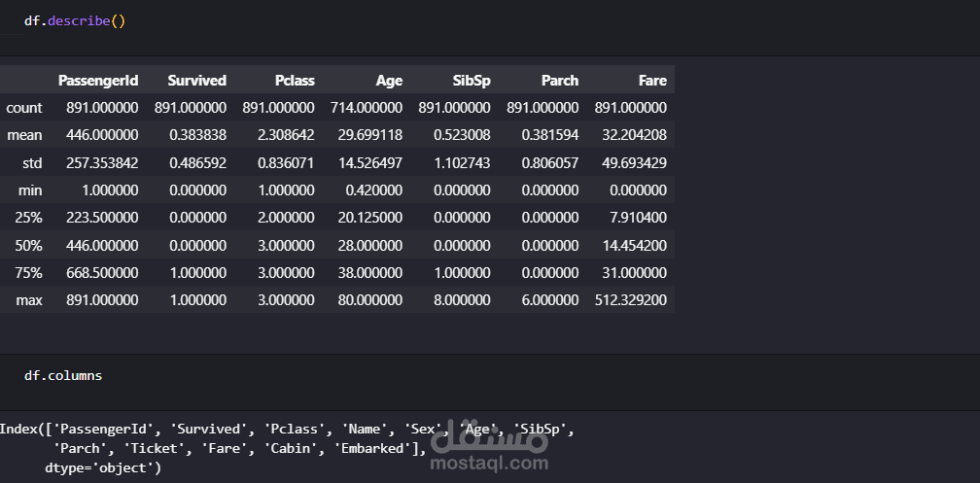This screenshot has width=980, height=483.
Task: Select the PassengerId column header
Action: [x=98, y=81]
